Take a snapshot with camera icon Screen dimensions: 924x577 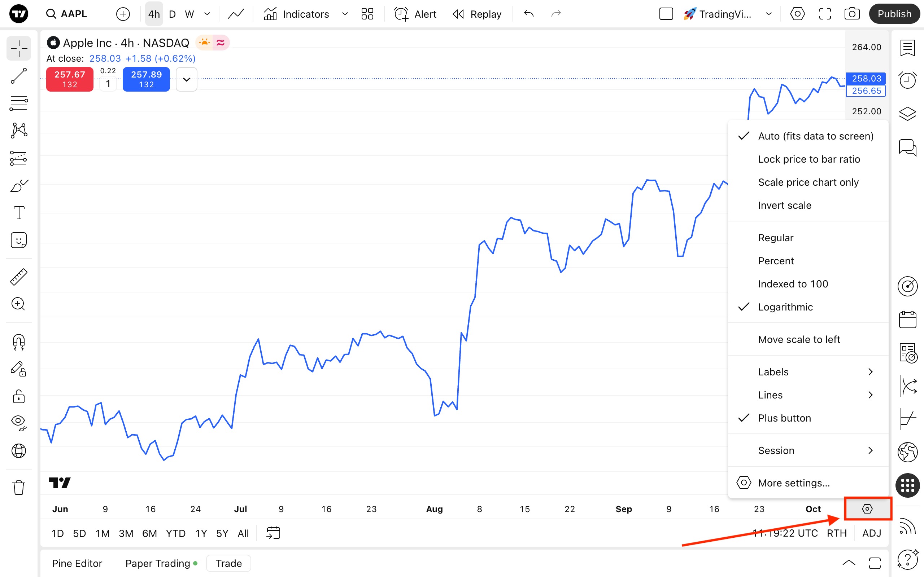pyautogui.click(x=851, y=14)
